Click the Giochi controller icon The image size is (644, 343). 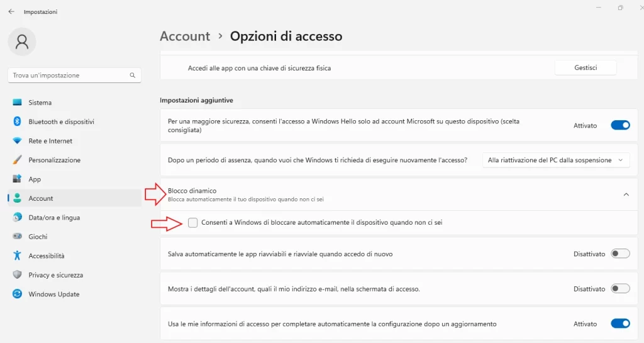point(17,236)
